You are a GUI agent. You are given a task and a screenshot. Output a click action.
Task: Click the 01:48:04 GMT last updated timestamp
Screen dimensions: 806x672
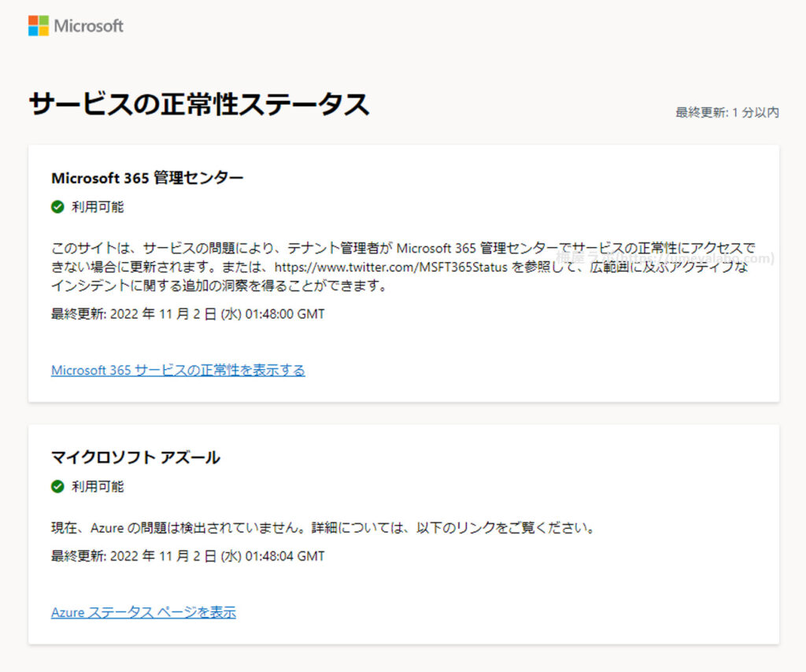187,556
